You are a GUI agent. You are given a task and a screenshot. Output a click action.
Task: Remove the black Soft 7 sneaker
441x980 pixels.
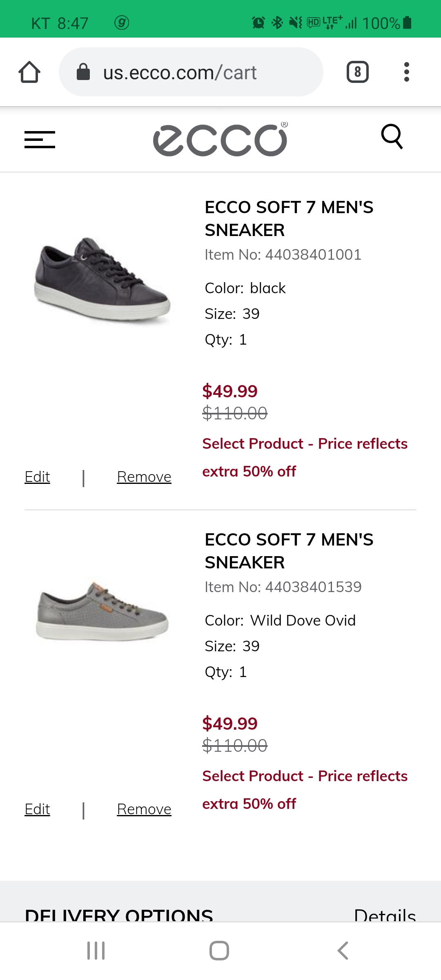(144, 477)
